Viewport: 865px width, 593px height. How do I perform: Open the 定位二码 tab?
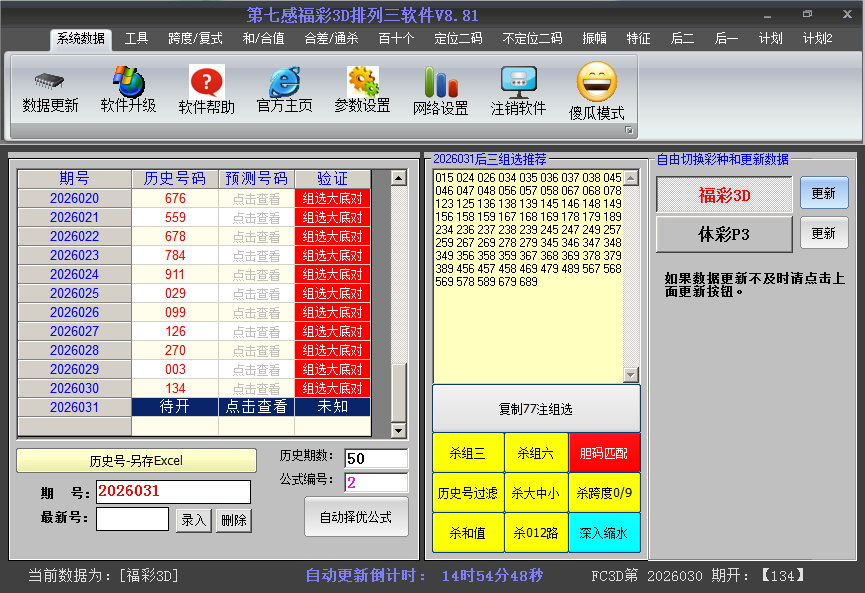pos(458,40)
